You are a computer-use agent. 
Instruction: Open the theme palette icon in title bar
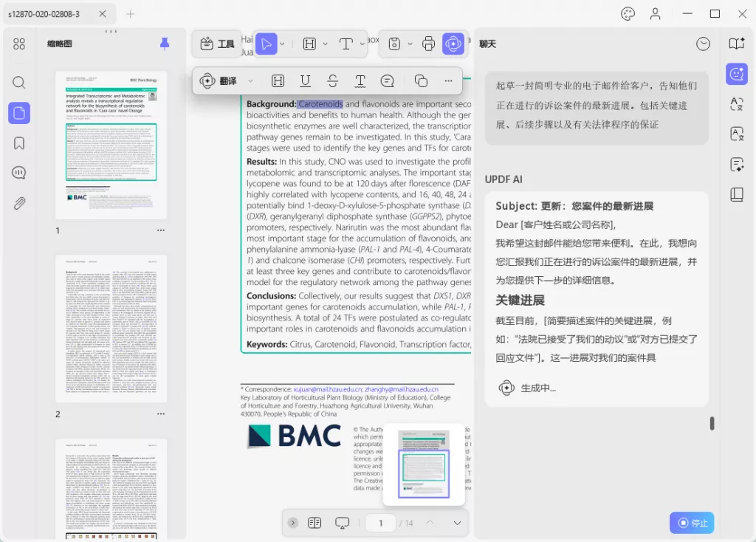point(628,14)
